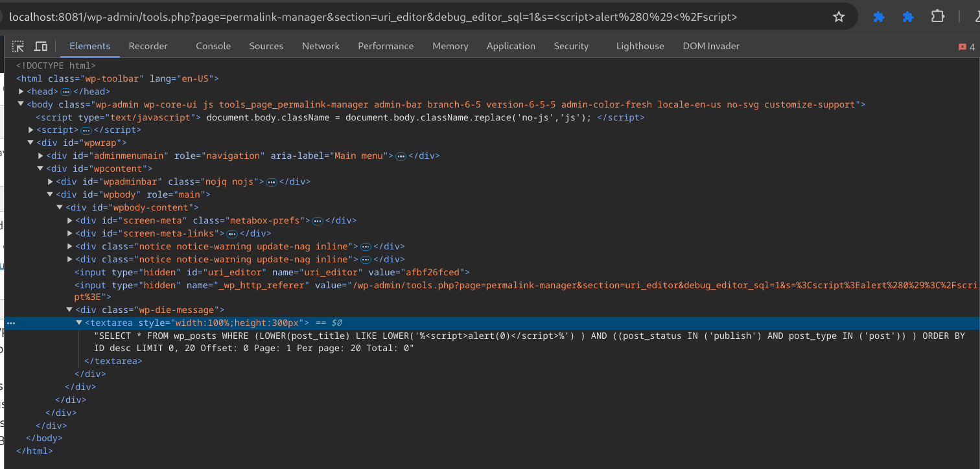The image size is (980, 469).
Task: Open the red issues counter badge
Action: 966,47
